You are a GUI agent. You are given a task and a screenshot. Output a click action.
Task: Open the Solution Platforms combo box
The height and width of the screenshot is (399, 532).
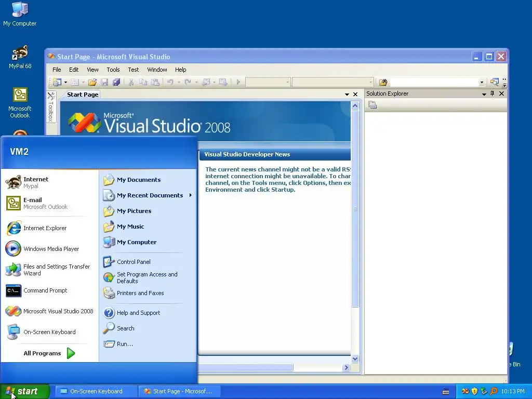[332, 82]
